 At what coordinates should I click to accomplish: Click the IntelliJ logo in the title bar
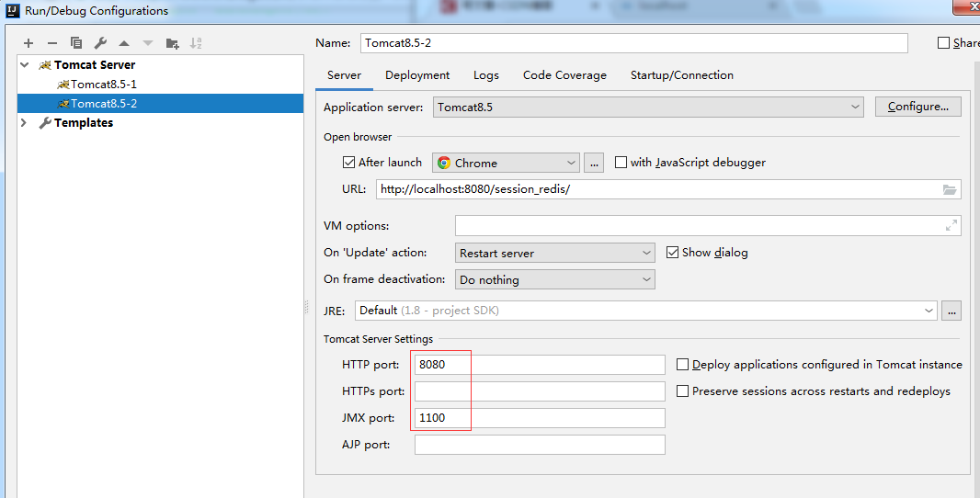[13, 11]
